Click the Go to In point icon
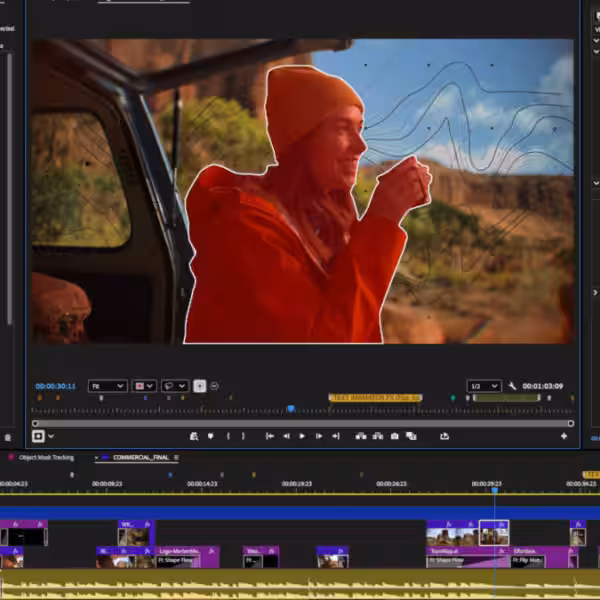600x600 pixels. pyautogui.click(x=270, y=436)
